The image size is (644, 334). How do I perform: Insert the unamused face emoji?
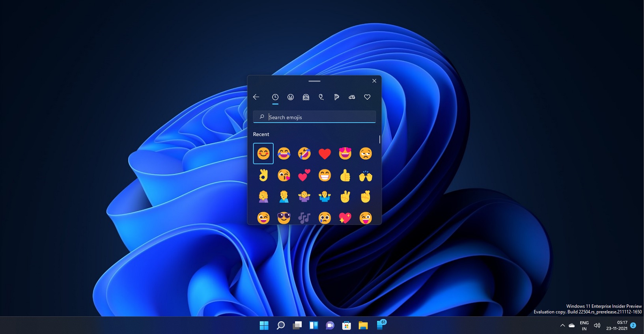tap(366, 153)
